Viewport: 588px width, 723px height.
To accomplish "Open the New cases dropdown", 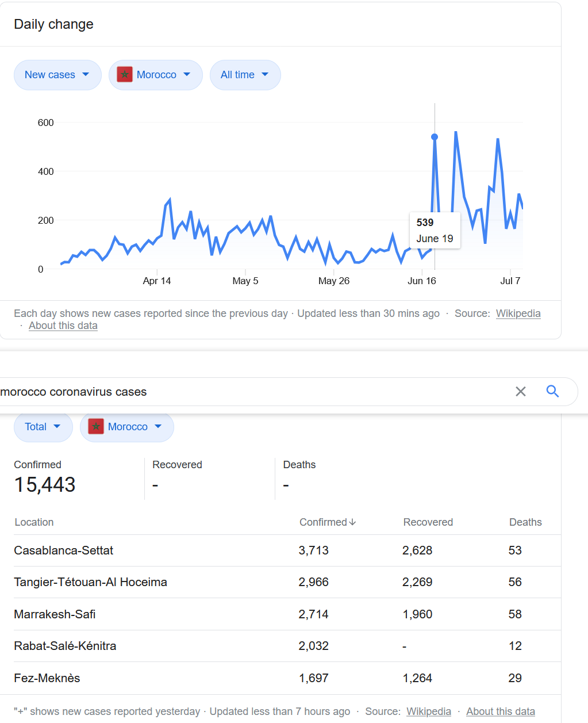I will 57,75.
